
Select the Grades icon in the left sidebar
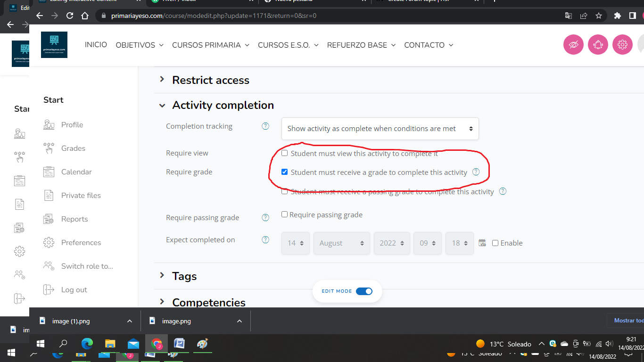pyautogui.click(x=49, y=148)
